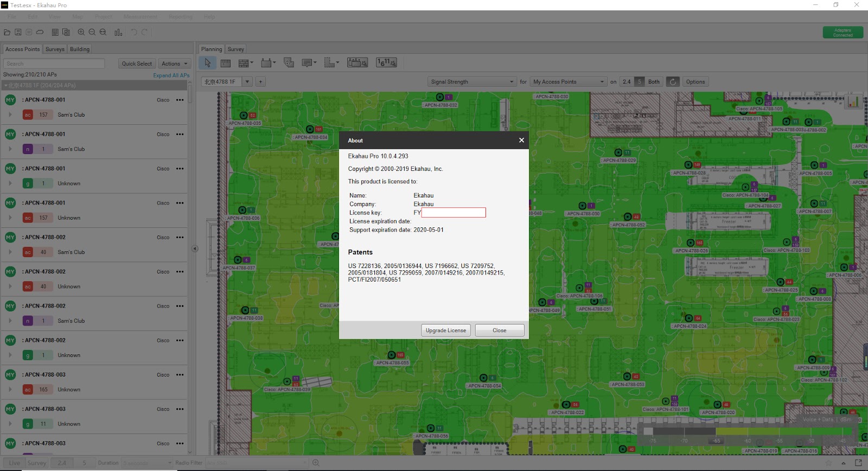Click the zoom out magnifier icon
The width and height of the screenshot is (868, 471).
[x=92, y=33]
